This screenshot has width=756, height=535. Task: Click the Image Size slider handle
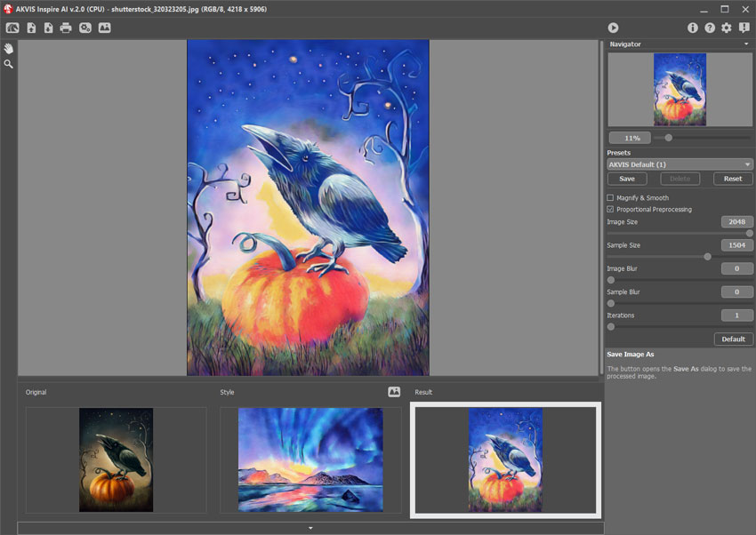(x=749, y=234)
